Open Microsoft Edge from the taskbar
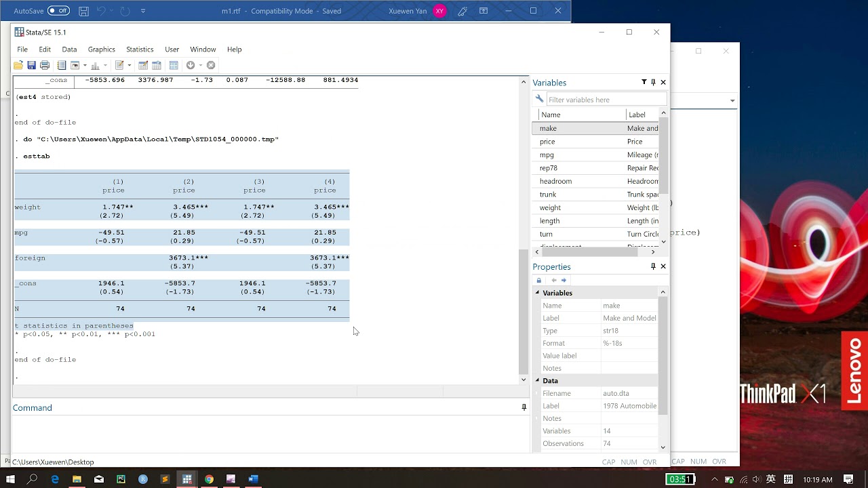 click(55, 479)
